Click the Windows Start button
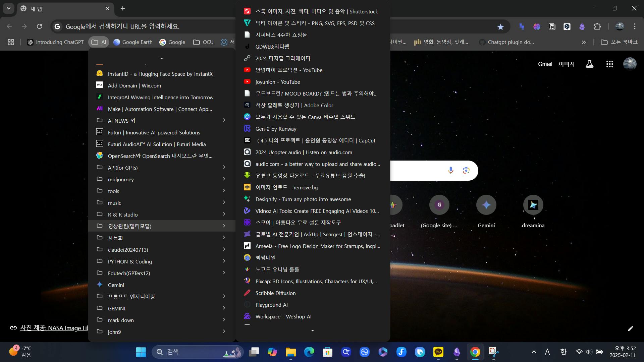 click(x=141, y=352)
